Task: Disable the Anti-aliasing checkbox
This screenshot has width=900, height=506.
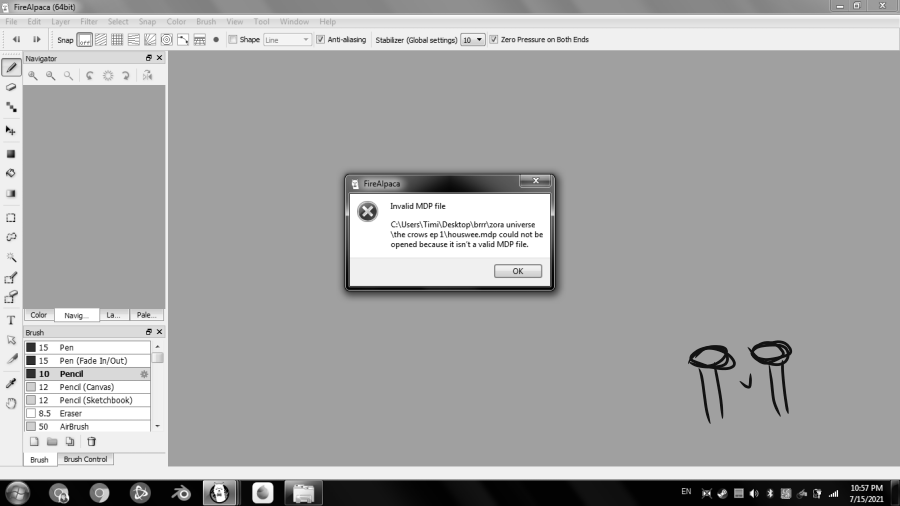Action: [320, 40]
